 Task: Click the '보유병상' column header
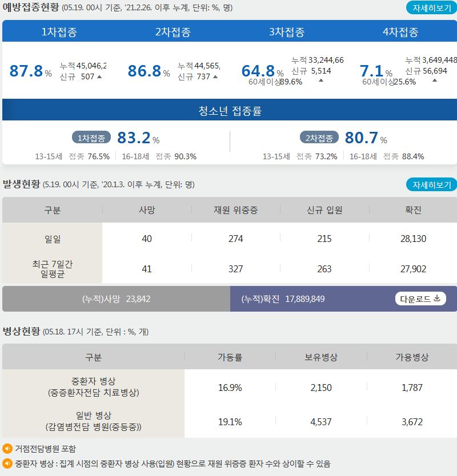(x=321, y=357)
